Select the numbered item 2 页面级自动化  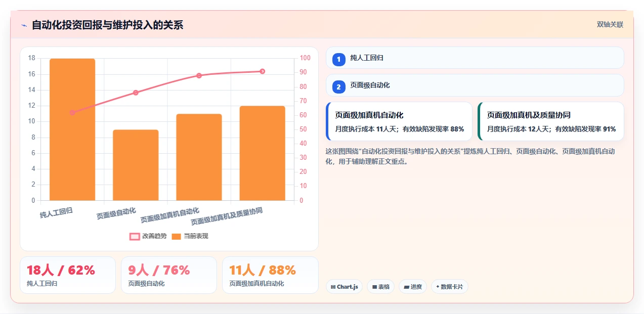(x=475, y=85)
